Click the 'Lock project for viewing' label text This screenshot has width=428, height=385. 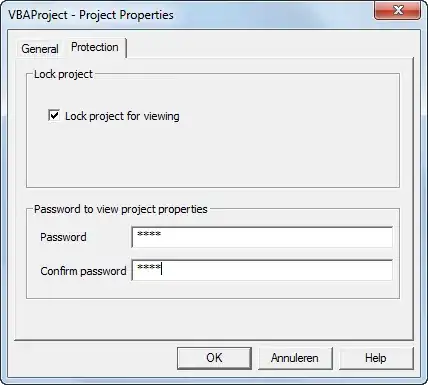pos(122,116)
